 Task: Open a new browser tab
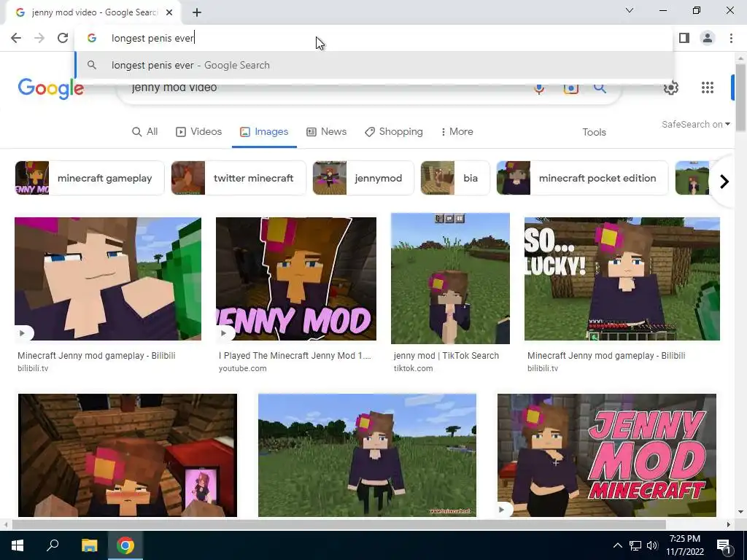point(197,12)
